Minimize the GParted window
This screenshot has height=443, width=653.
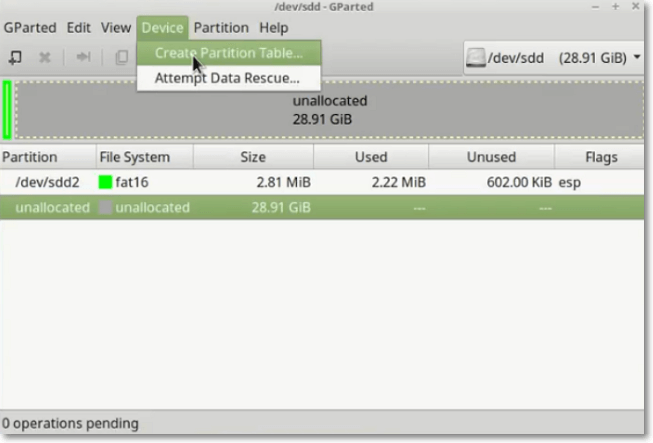coord(596,7)
